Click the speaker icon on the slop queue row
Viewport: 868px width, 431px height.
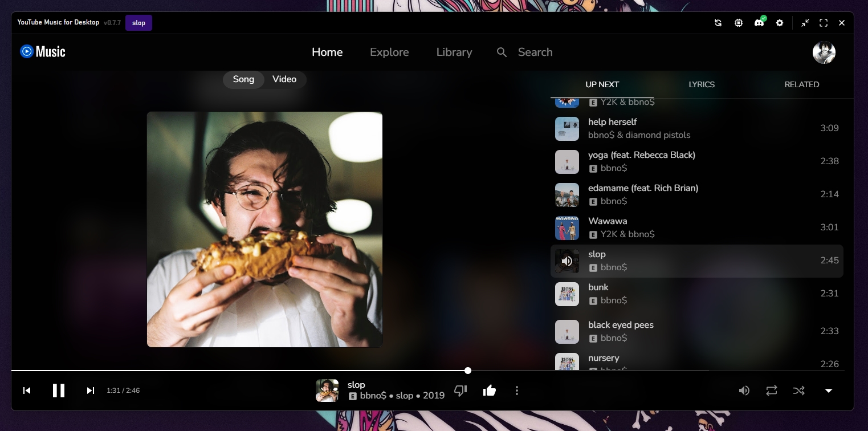(567, 261)
